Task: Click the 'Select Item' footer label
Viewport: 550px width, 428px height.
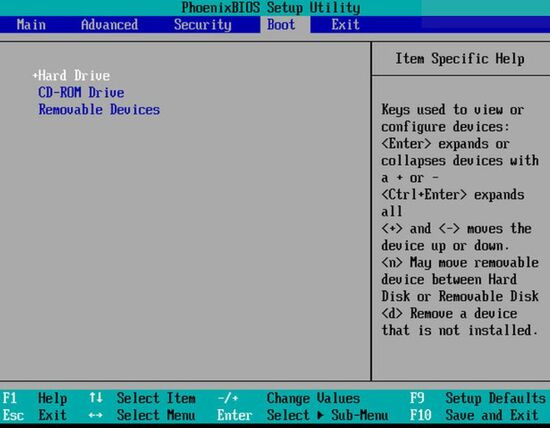Action: [x=156, y=398]
